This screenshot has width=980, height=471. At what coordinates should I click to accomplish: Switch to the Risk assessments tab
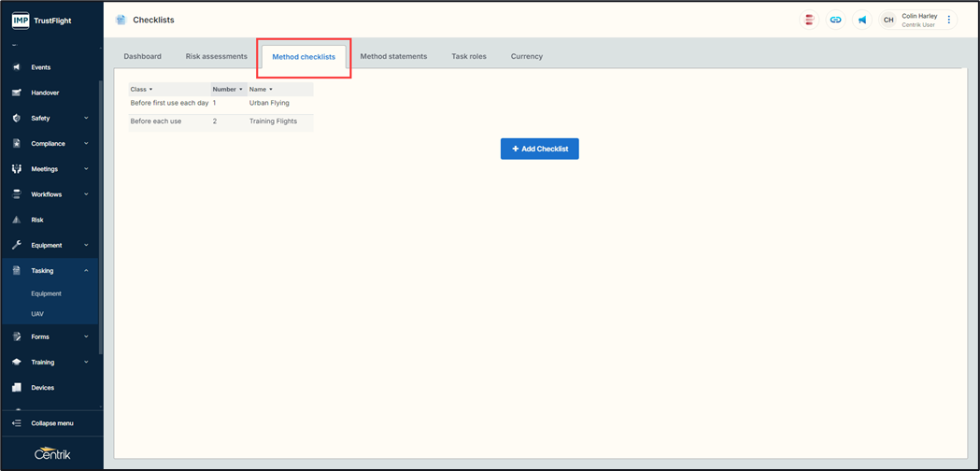217,56
